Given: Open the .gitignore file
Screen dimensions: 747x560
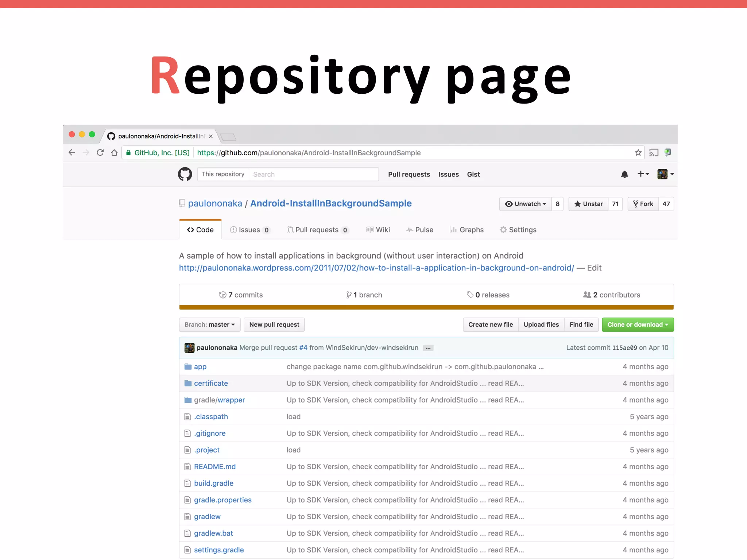Looking at the screenshot, I should [x=210, y=433].
